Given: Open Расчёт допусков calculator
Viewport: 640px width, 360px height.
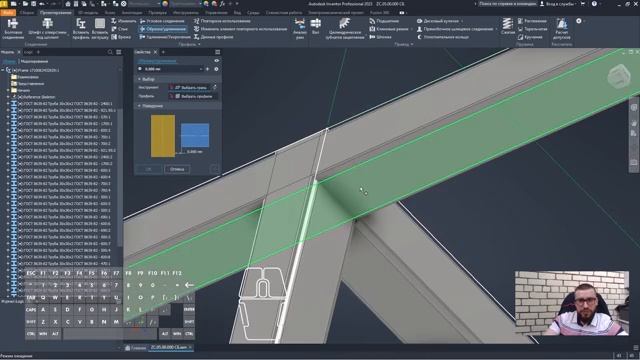Looking at the screenshot, I should (x=562, y=29).
